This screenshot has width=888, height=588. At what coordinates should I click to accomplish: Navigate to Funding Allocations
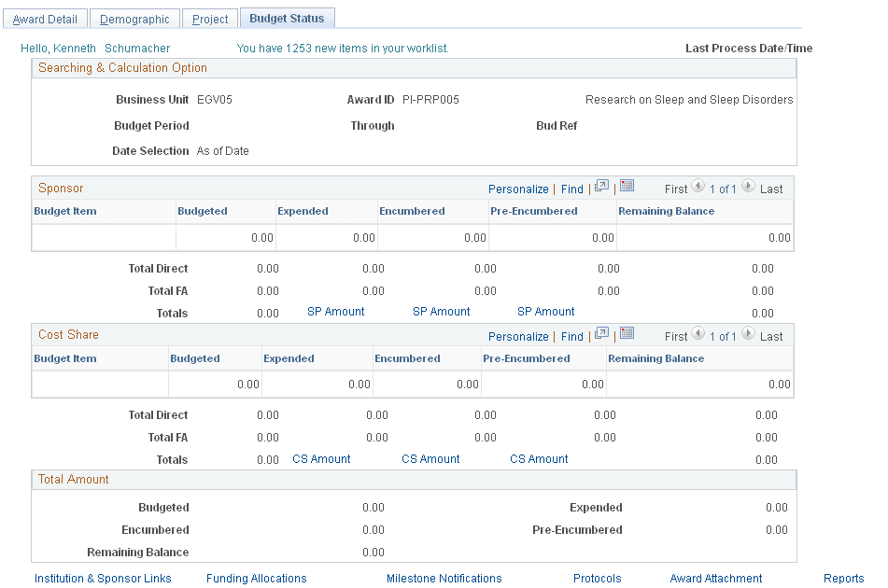256,578
